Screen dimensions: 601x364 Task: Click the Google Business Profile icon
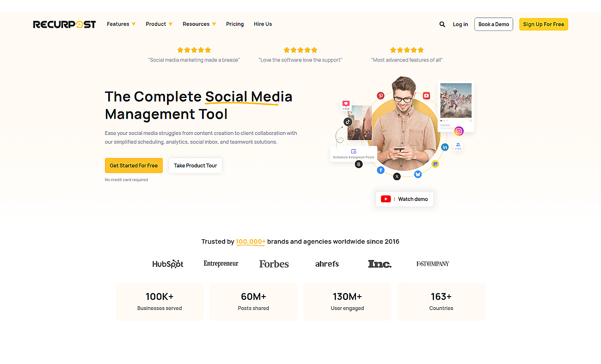click(435, 164)
